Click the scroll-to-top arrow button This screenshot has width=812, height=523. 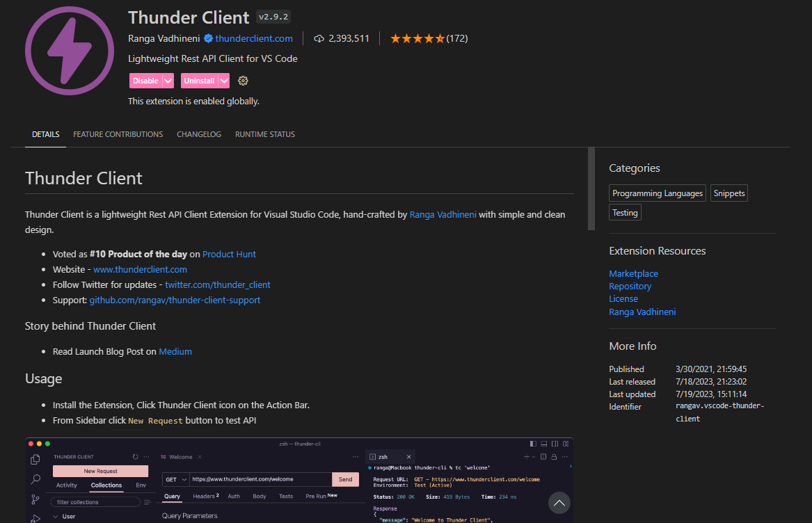(559, 503)
